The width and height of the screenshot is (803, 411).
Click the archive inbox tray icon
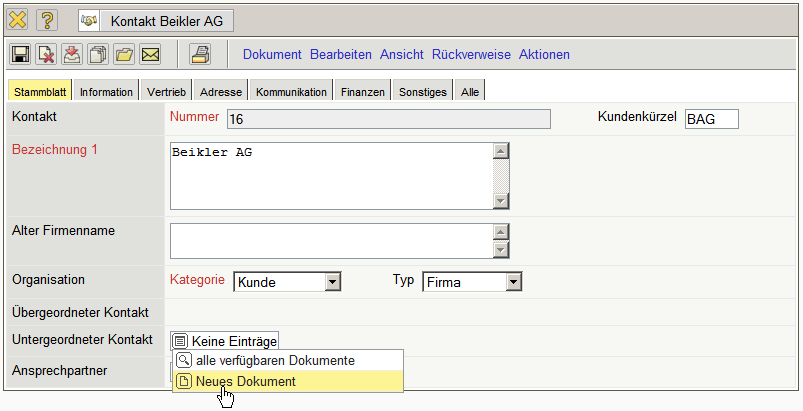click(72, 54)
